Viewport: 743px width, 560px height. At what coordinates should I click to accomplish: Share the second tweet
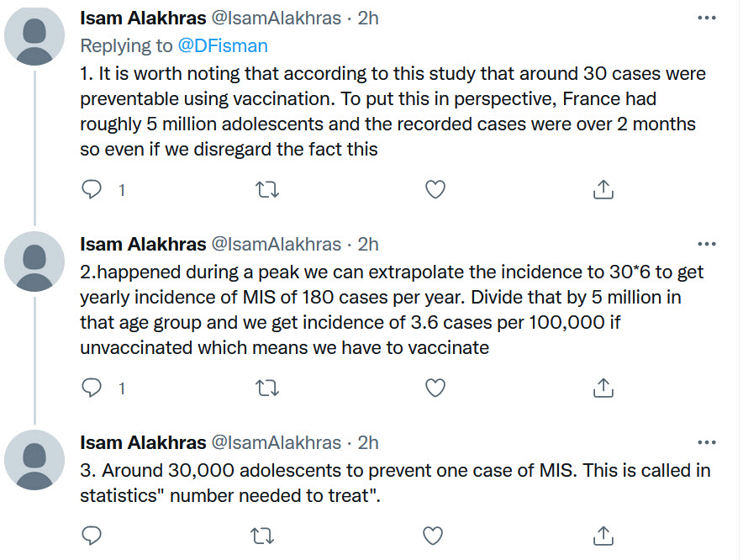[x=603, y=388]
